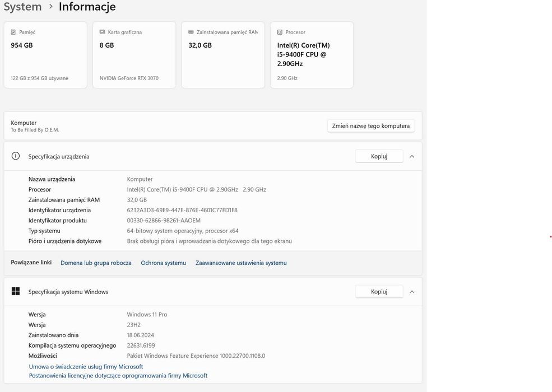The image size is (552, 392).
Task: Open Ochrona systemu link
Action: (x=163, y=263)
